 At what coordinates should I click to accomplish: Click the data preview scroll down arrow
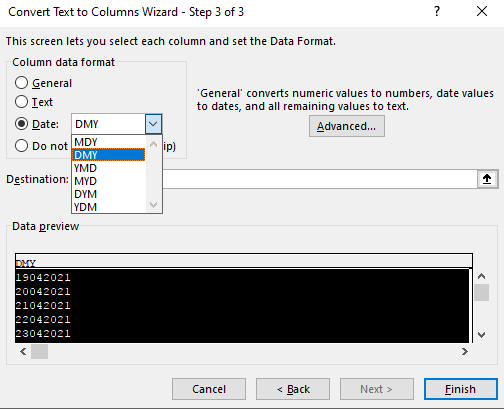(481, 334)
